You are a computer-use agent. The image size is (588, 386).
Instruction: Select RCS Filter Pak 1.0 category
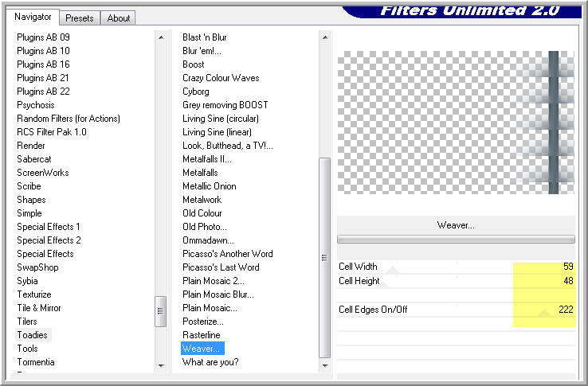tap(52, 132)
